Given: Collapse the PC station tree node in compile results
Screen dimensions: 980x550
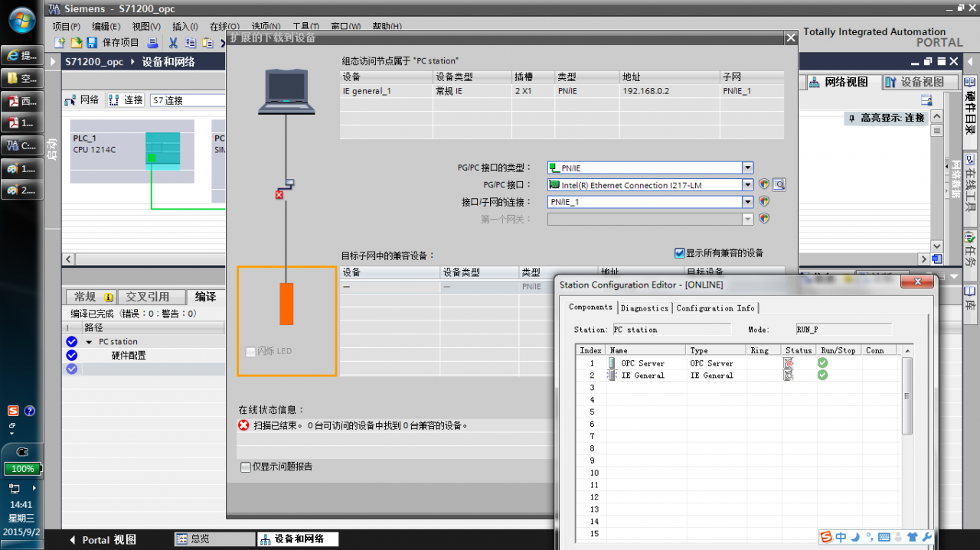Looking at the screenshot, I should click(90, 342).
